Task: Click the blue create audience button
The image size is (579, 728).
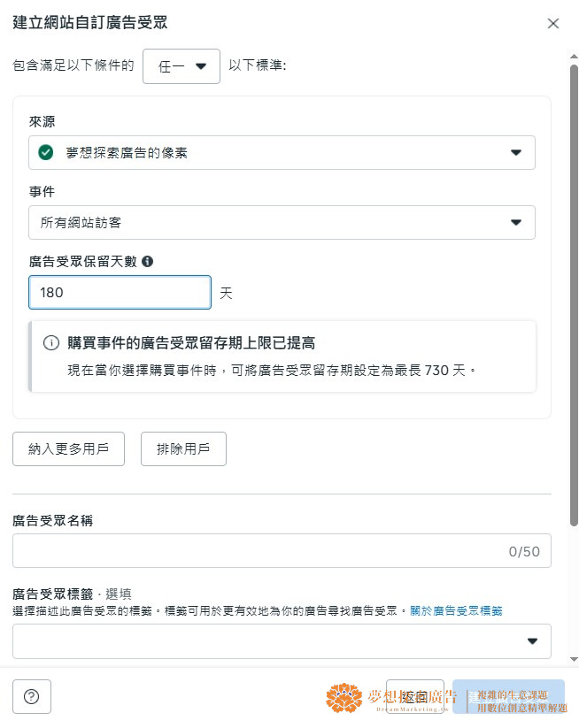Action: [508, 696]
